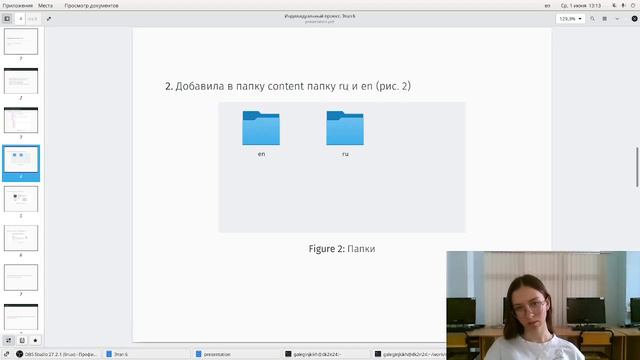This screenshot has width=640, height=360.
Task: Expand the view options chevron menu
Action: tap(617, 19)
